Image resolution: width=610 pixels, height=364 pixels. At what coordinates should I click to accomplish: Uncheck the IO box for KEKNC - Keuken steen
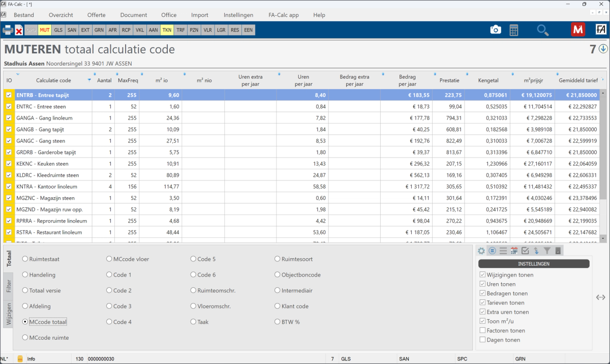coord(9,164)
